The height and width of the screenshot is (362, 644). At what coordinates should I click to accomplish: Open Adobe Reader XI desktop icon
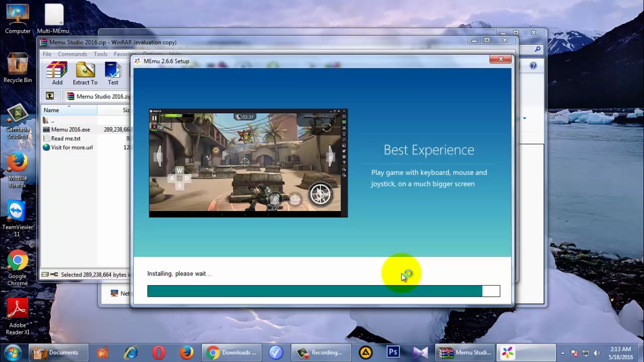point(18,317)
